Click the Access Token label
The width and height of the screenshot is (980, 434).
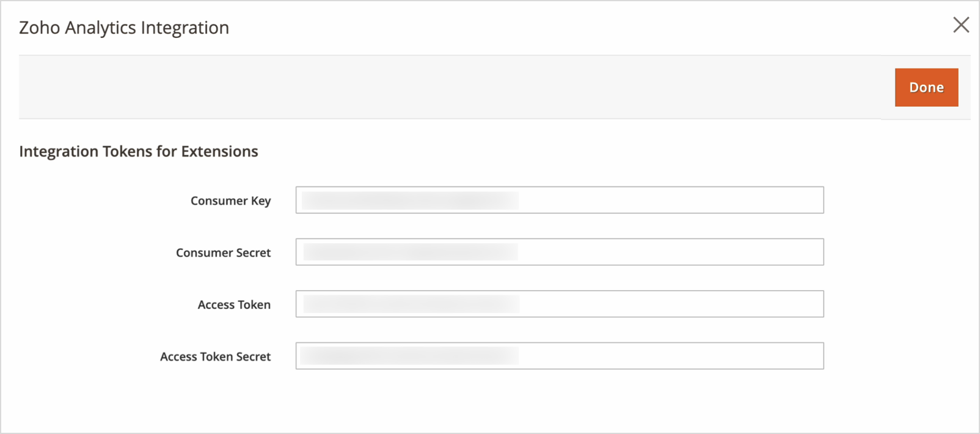(x=234, y=305)
